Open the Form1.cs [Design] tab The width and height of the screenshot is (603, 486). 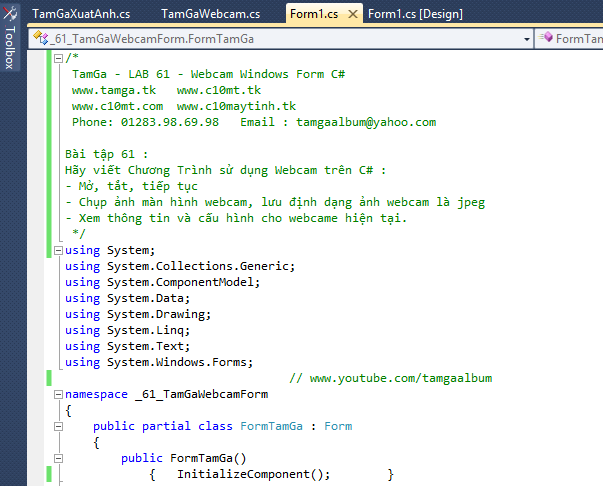pyautogui.click(x=415, y=14)
